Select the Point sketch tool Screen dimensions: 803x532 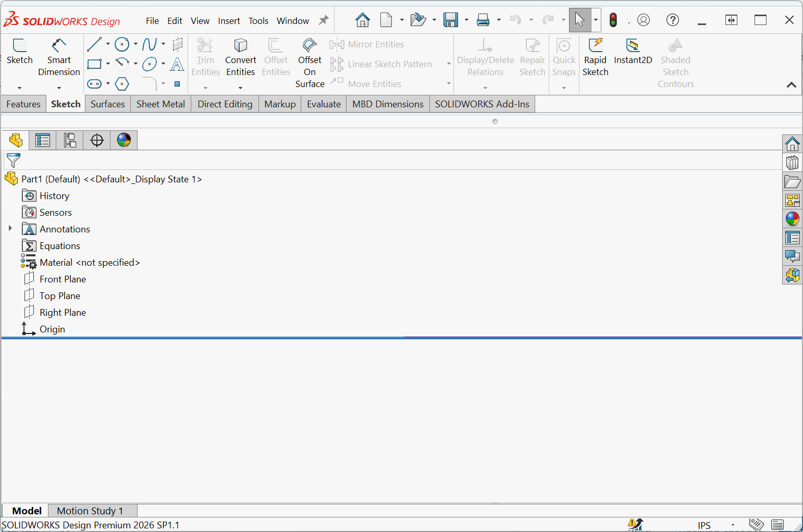(x=177, y=84)
